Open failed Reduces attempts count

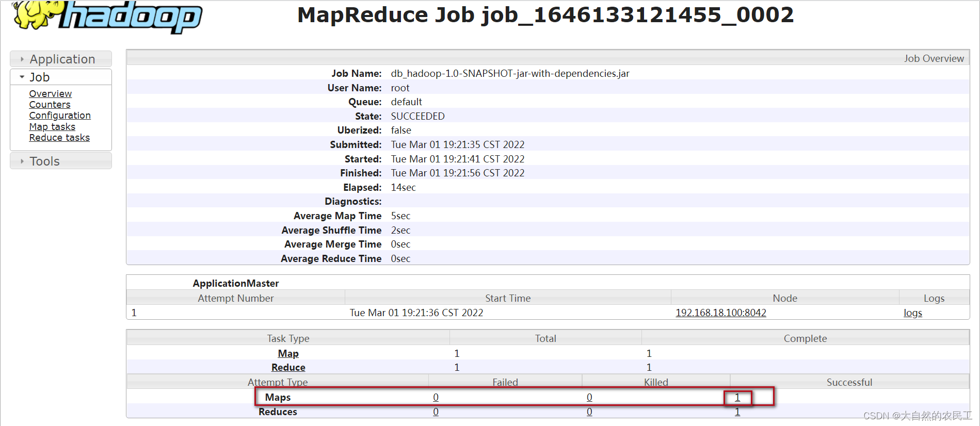(x=436, y=412)
